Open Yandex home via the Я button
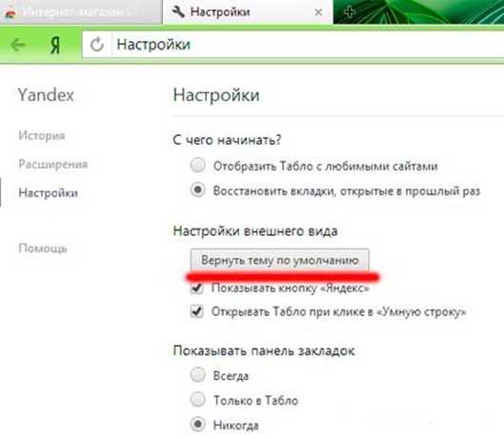 coord(55,45)
